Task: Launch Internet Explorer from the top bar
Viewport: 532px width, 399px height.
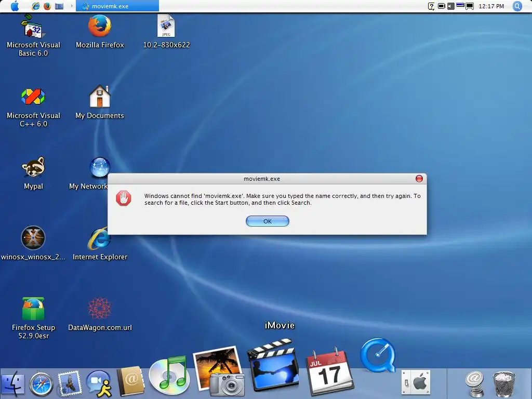Action: (35, 6)
